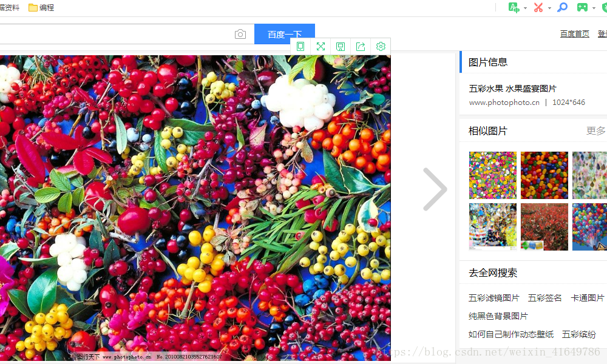The height and width of the screenshot is (364, 607).
Task: Click the share icon in image toolbar
Action: click(361, 47)
